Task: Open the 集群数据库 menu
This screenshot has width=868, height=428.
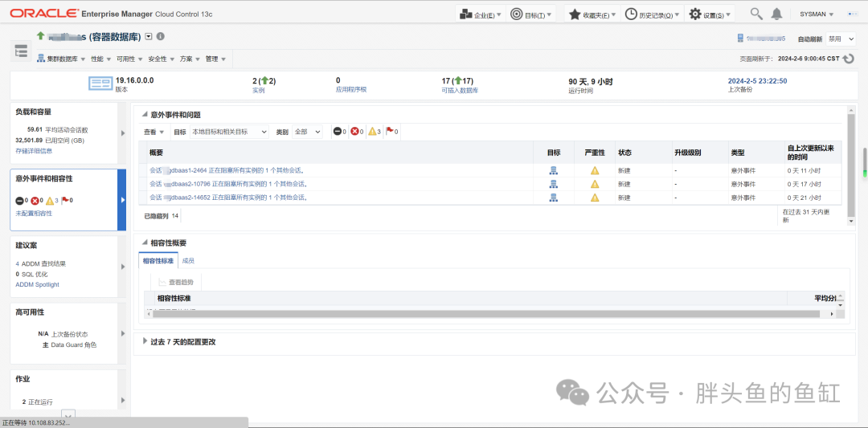Action: coord(61,59)
